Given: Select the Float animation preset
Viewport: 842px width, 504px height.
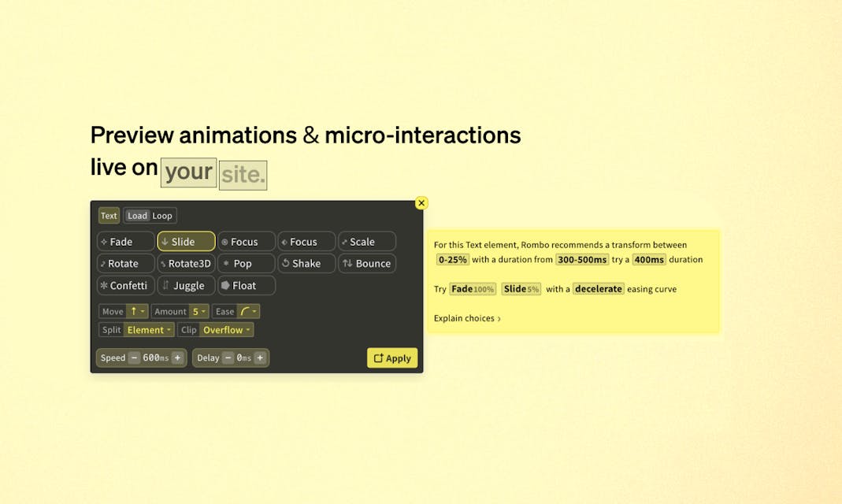Looking at the screenshot, I should (246, 286).
